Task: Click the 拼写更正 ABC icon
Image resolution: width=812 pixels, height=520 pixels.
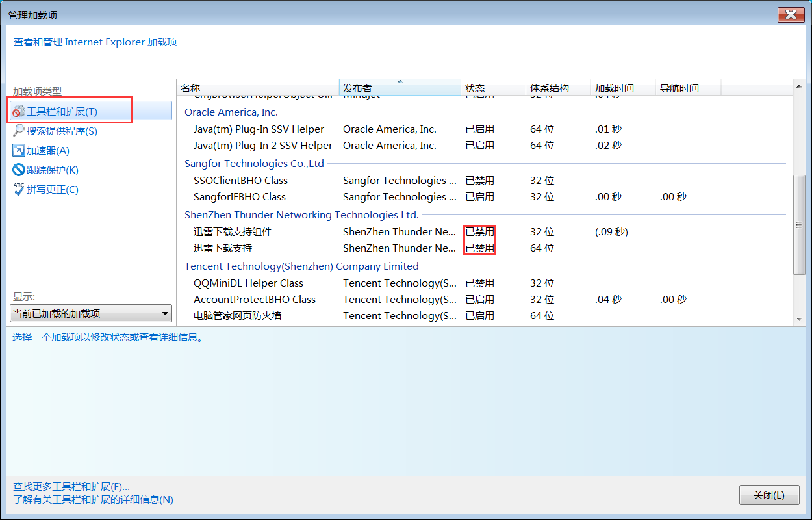Action: tap(19, 189)
